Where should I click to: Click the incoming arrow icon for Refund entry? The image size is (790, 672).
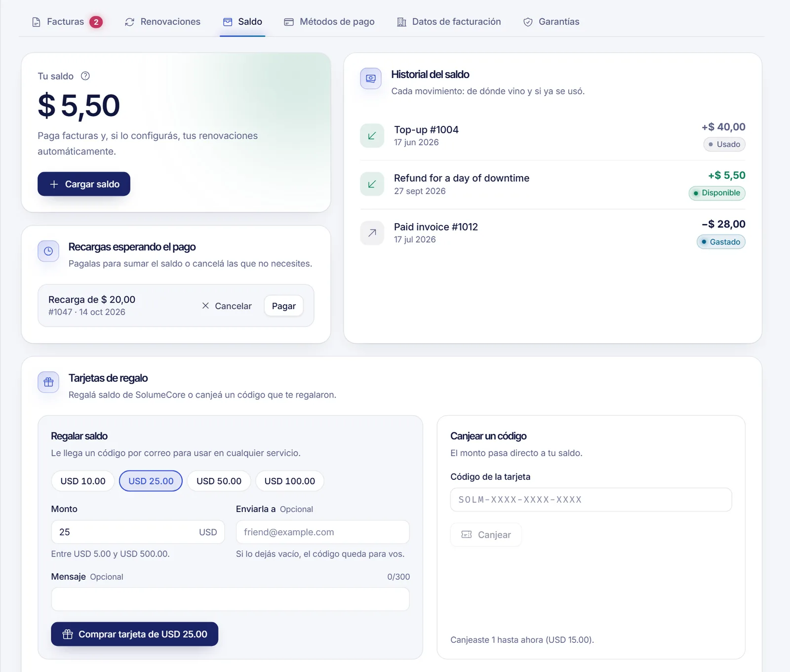pos(372,184)
